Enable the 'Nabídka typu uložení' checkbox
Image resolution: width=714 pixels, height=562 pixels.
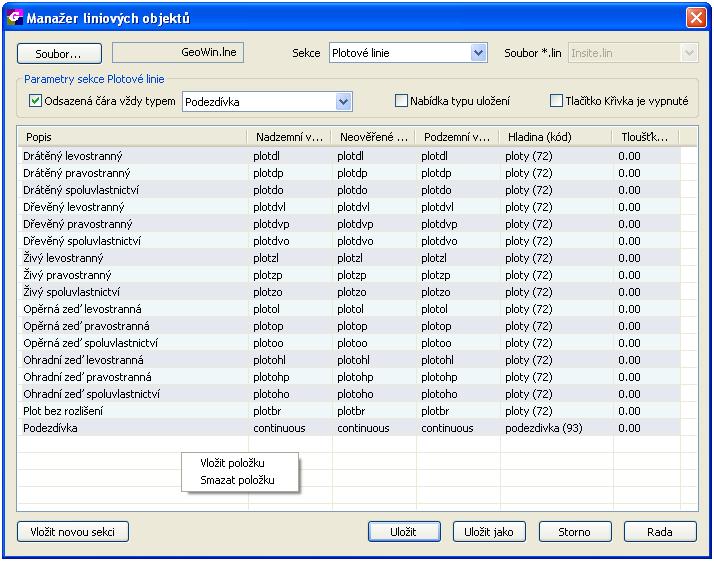401,101
